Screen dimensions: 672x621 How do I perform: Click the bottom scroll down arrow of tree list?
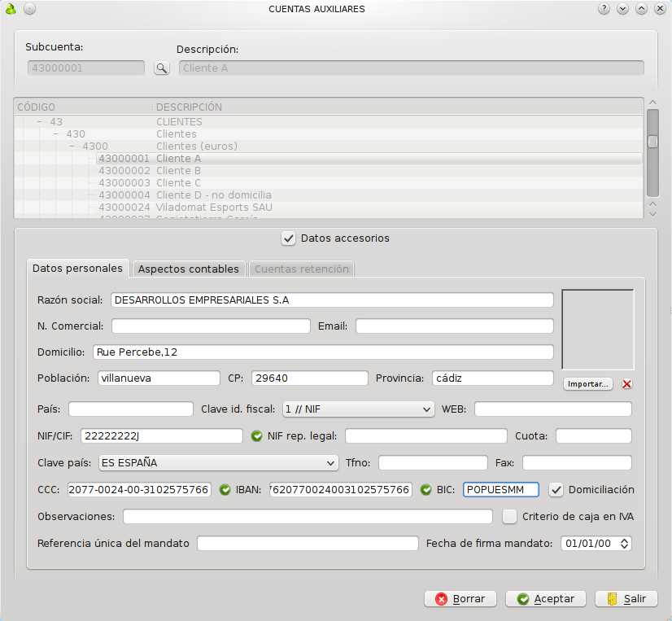pyautogui.click(x=652, y=214)
